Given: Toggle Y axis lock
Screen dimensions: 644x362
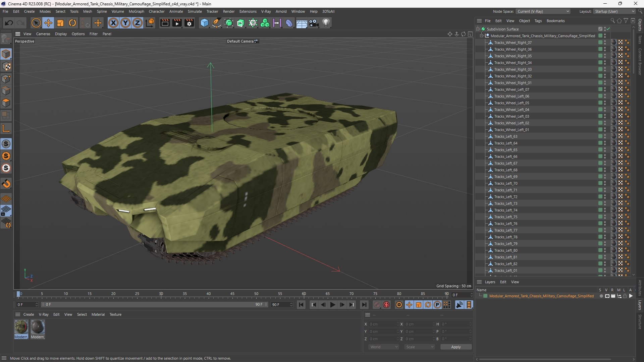Looking at the screenshot, I should (125, 23).
